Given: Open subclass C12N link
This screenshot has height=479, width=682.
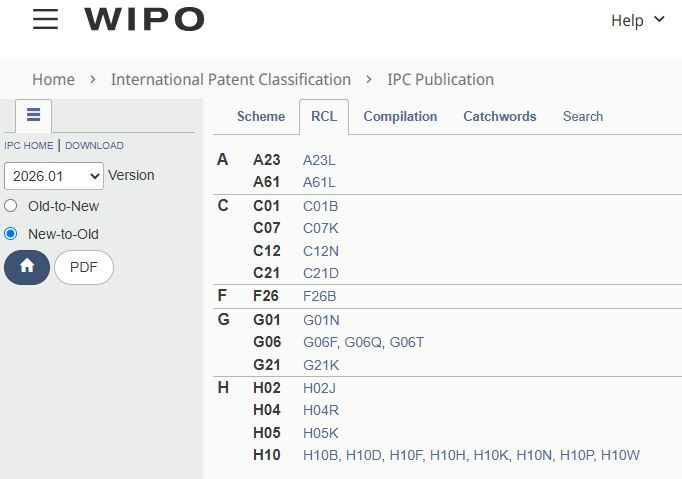Looking at the screenshot, I should [x=321, y=251].
